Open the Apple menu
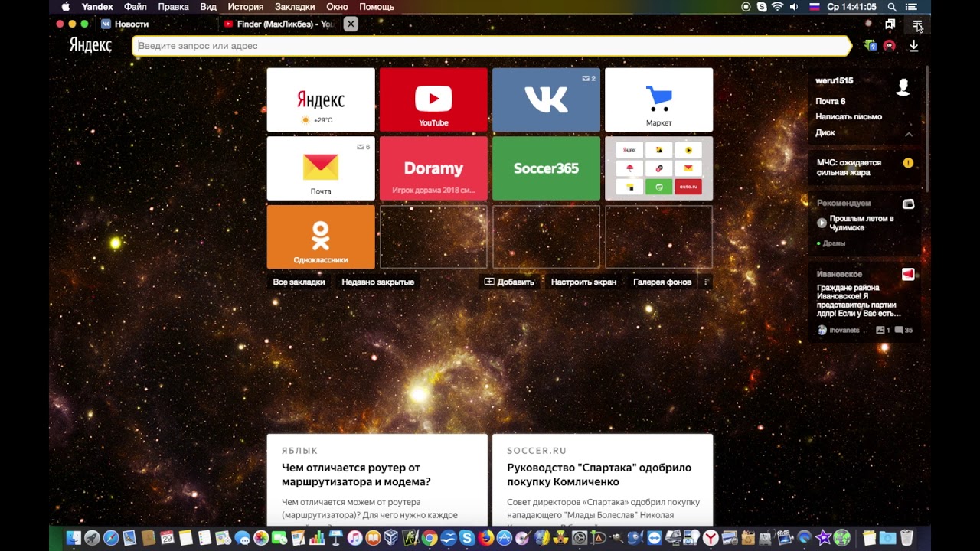Viewport: 980px width, 551px height. 66,7
